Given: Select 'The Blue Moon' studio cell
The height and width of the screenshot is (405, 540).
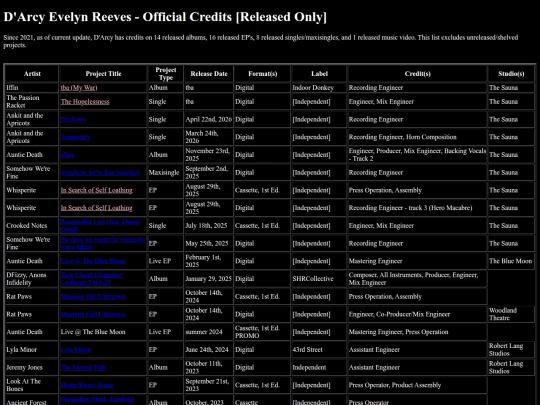Looking at the screenshot, I should coord(511,261).
